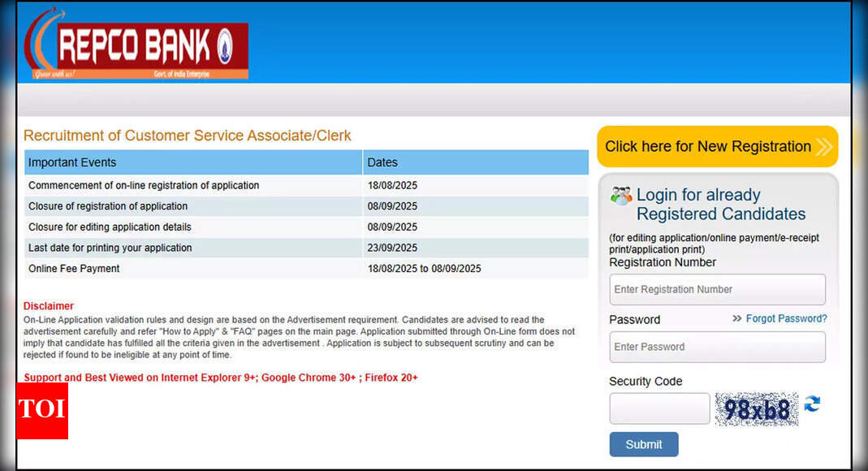Image resolution: width=868 pixels, height=471 pixels.
Task: Click the 98xb8 captcha image
Action: (756, 409)
